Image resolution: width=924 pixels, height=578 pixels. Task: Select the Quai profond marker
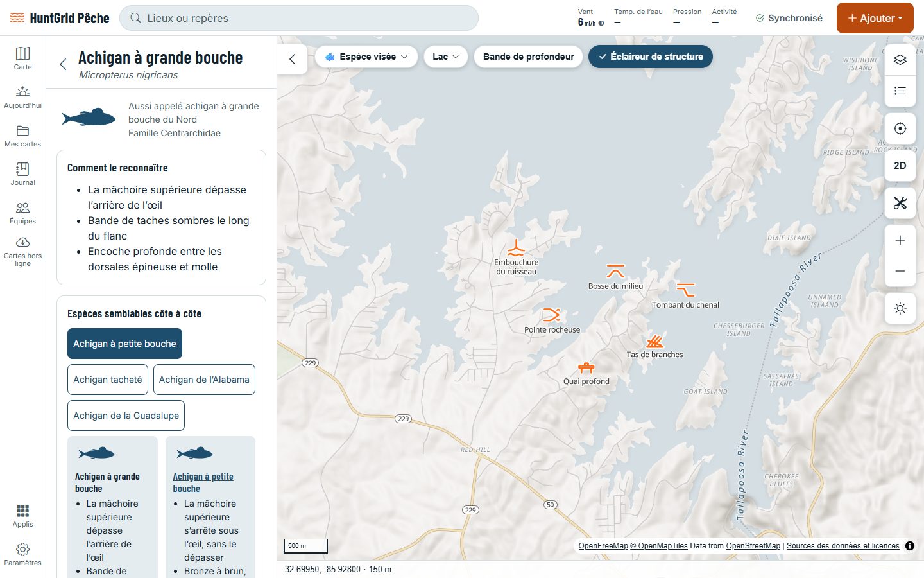pyautogui.click(x=586, y=368)
